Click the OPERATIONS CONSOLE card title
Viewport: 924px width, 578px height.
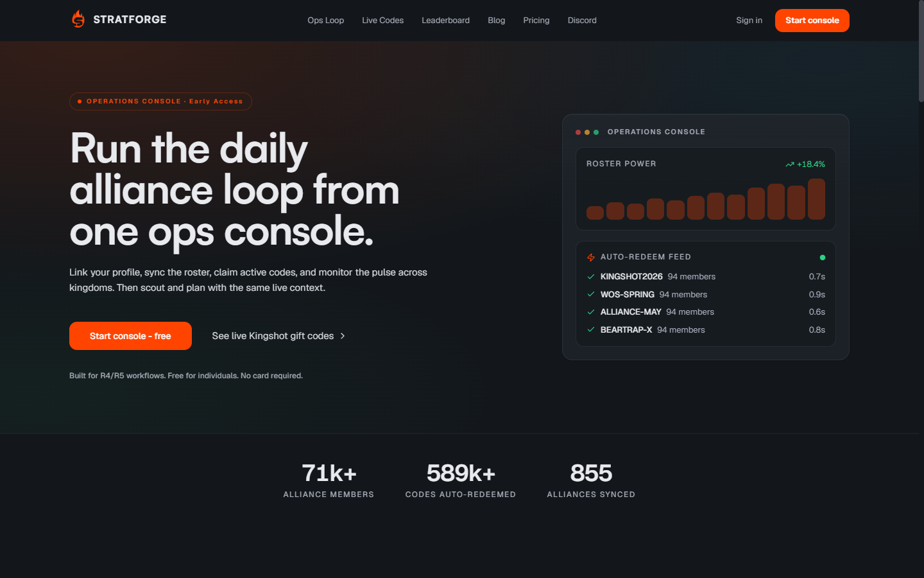[x=656, y=132]
